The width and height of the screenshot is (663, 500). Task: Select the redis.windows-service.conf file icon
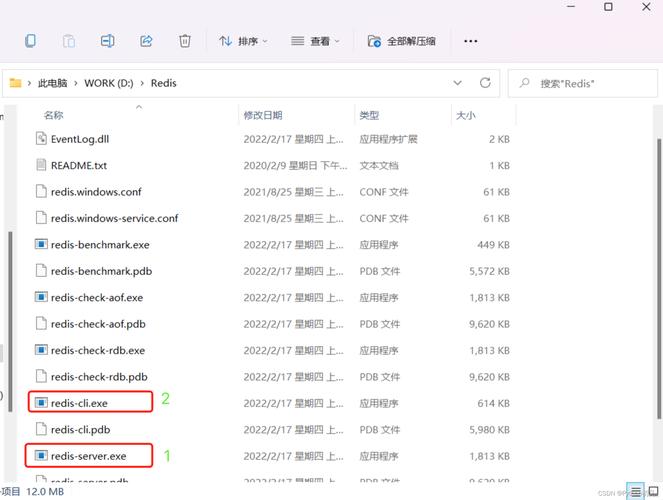[x=41, y=218]
